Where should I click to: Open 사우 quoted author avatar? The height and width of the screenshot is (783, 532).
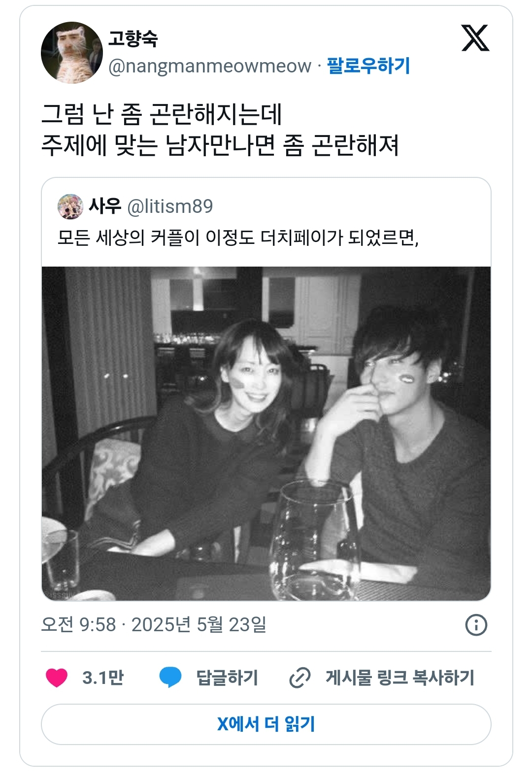click(70, 206)
